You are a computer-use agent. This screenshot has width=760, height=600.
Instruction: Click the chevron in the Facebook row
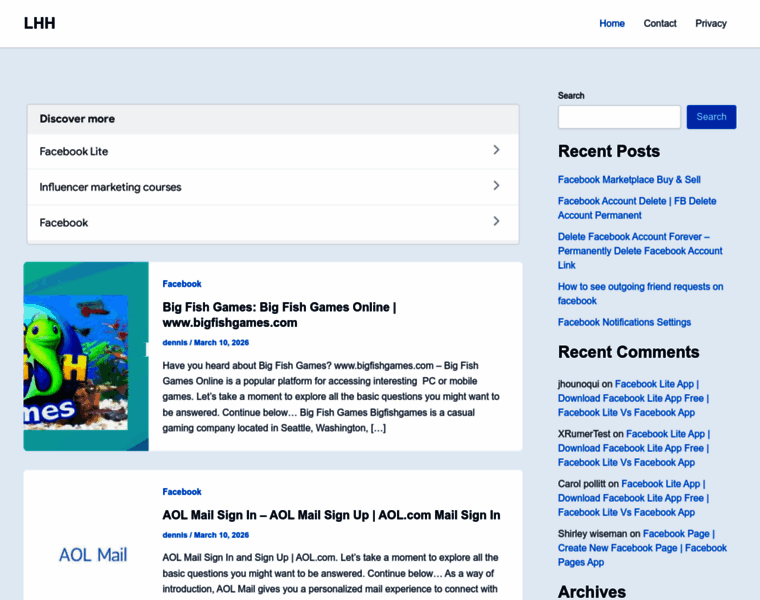click(496, 221)
